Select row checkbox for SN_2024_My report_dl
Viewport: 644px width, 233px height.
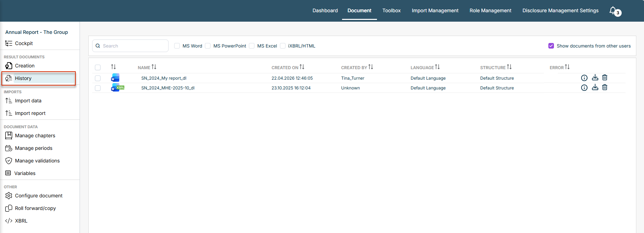pos(98,78)
